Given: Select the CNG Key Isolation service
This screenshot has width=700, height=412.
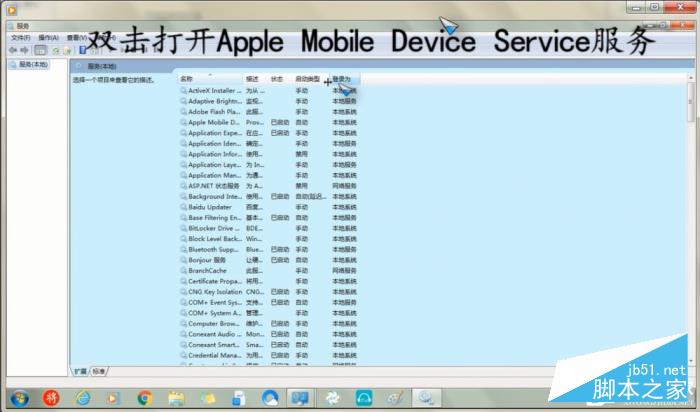Looking at the screenshot, I should click(x=268, y=292).
